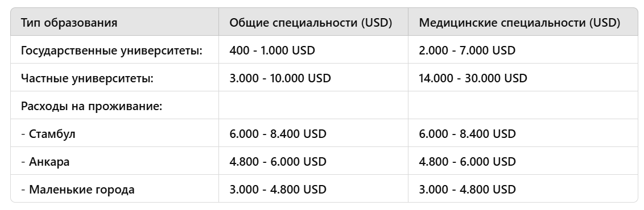This screenshot has width=644, height=210.
Task: Select the 'Общие специальности (USD)' header cell
Action: 311,23
